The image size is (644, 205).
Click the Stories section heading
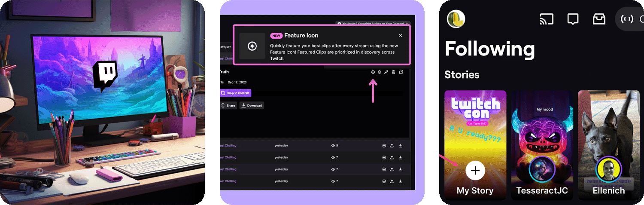click(x=462, y=75)
